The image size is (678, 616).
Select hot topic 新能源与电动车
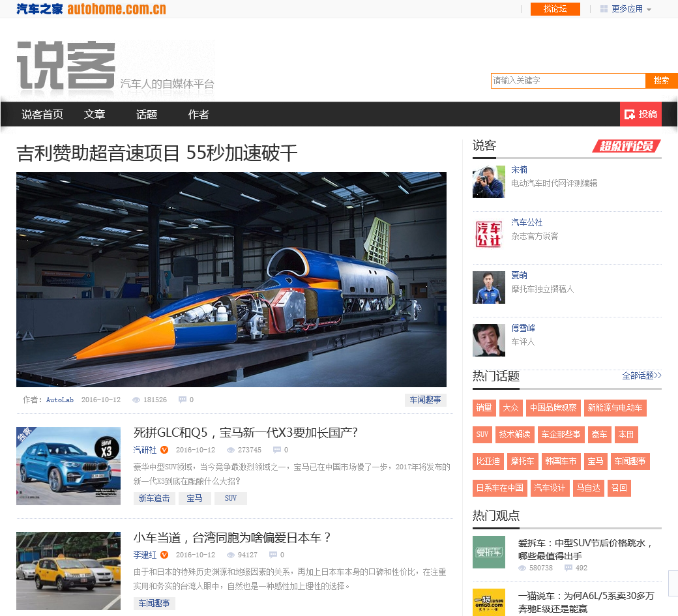[615, 408]
